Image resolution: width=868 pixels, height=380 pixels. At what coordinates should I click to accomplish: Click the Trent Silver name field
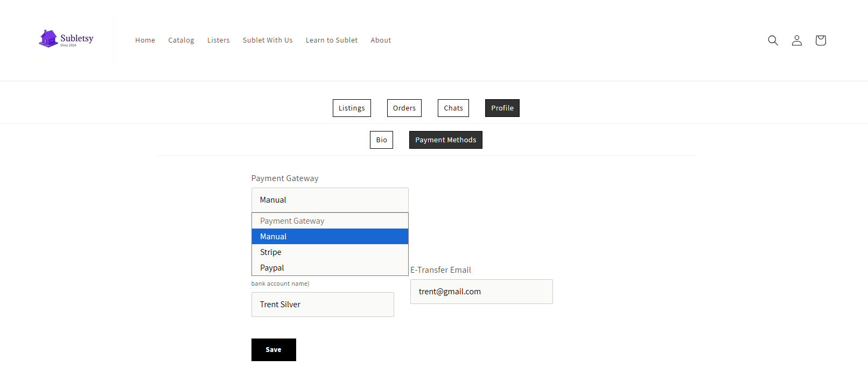[323, 305]
